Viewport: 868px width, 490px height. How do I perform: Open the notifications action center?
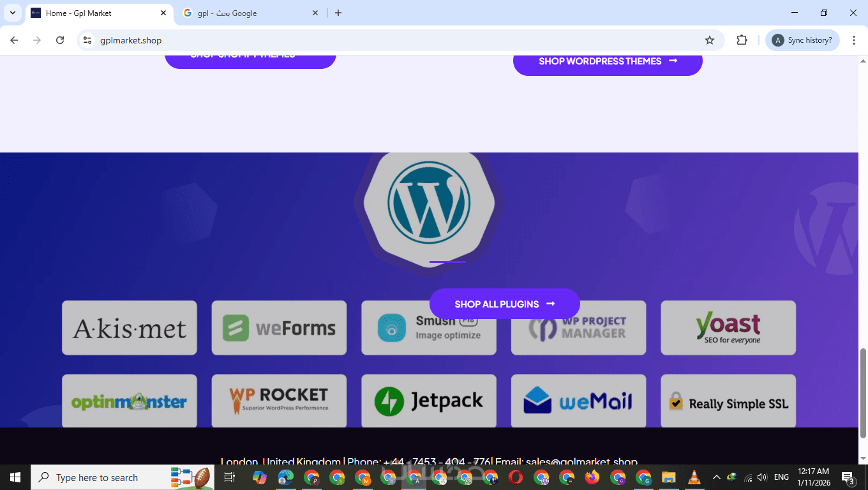pyautogui.click(x=849, y=477)
